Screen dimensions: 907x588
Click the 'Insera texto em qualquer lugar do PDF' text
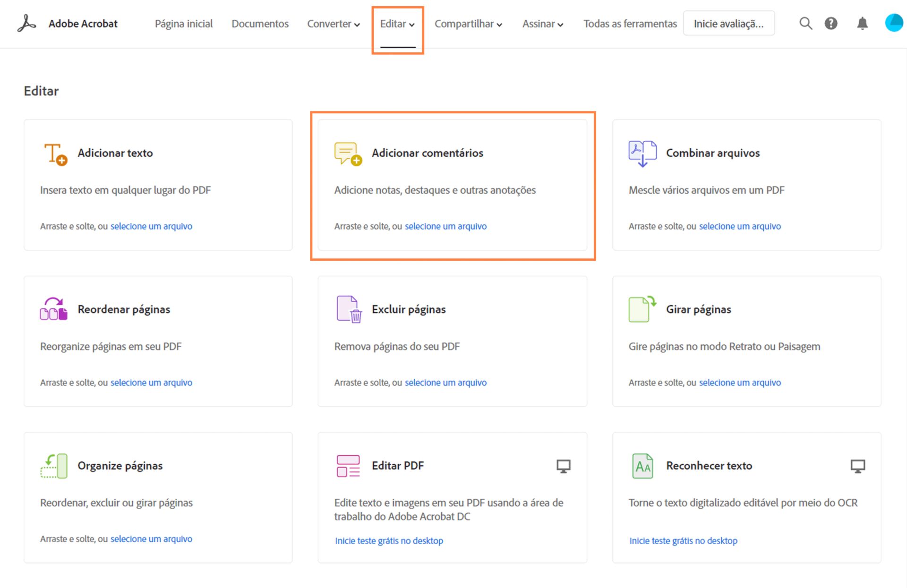pyautogui.click(x=125, y=190)
